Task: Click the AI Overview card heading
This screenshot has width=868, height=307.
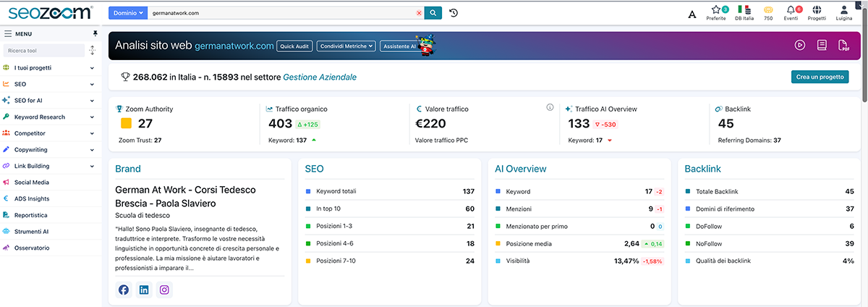Action: click(x=521, y=169)
